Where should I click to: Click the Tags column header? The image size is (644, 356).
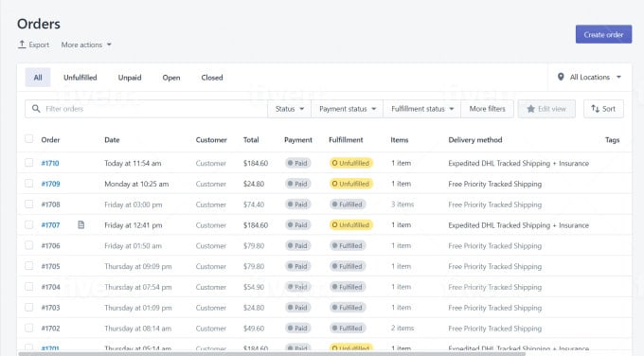coord(612,140)
